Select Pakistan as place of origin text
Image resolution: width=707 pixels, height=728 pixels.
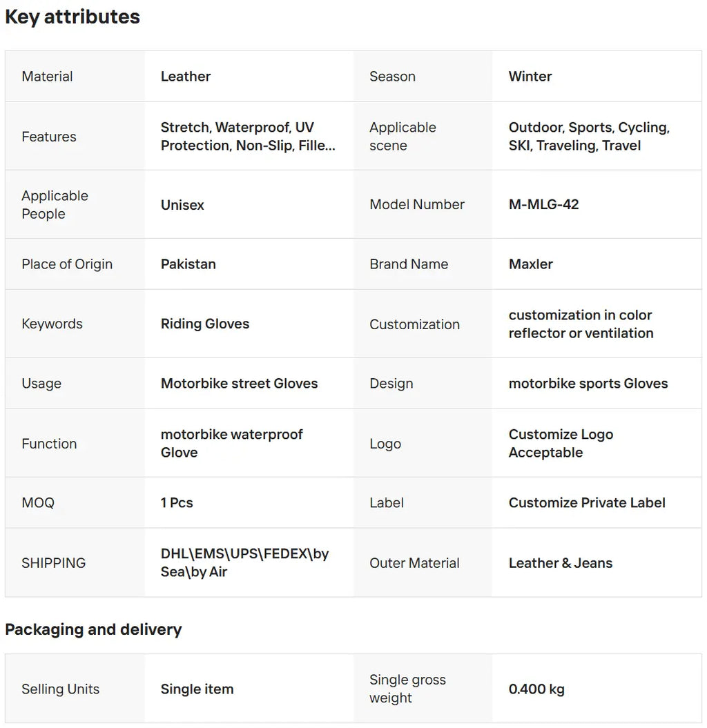click(x=188, y=264)
